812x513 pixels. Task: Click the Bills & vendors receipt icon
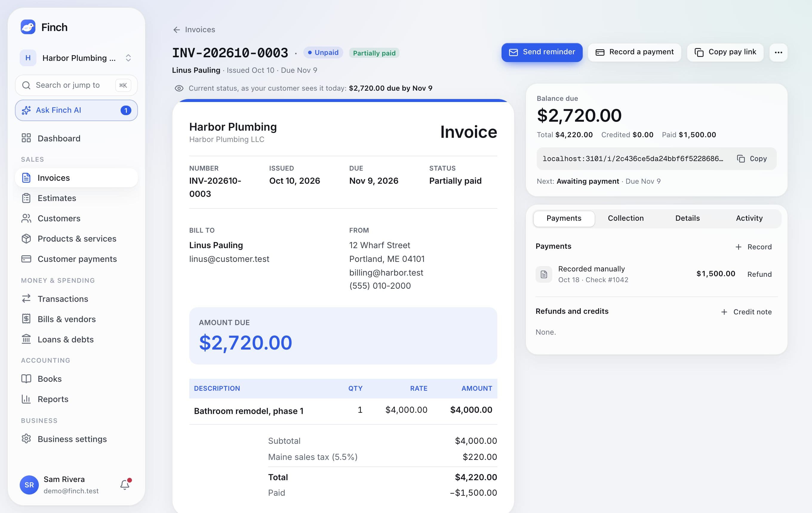(x=26, y=319)
